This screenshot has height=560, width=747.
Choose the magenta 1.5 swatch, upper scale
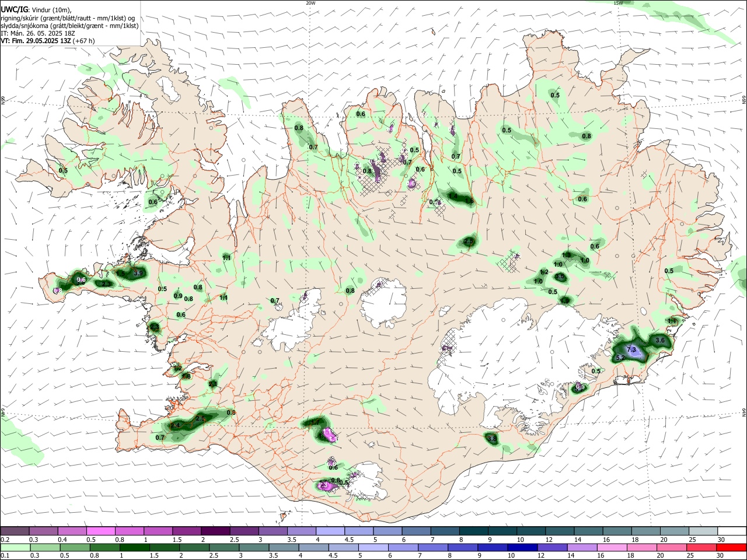click(186, 531)
